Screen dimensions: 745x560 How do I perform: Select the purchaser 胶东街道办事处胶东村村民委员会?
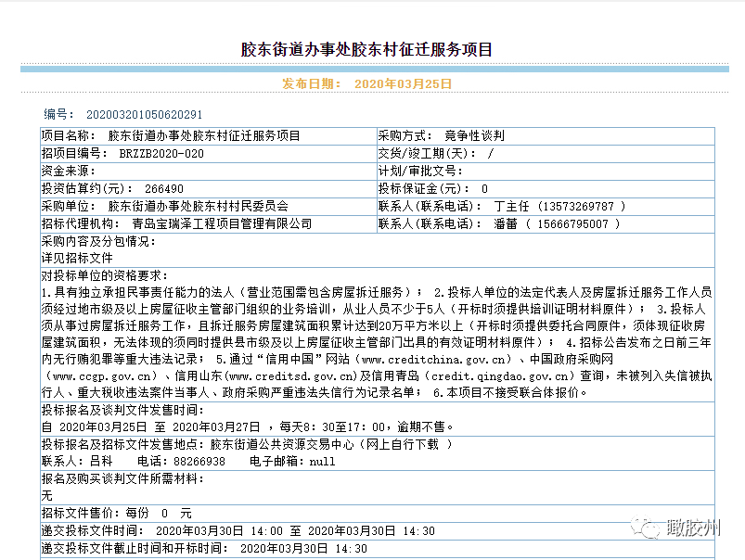click(x=199, y=206)
